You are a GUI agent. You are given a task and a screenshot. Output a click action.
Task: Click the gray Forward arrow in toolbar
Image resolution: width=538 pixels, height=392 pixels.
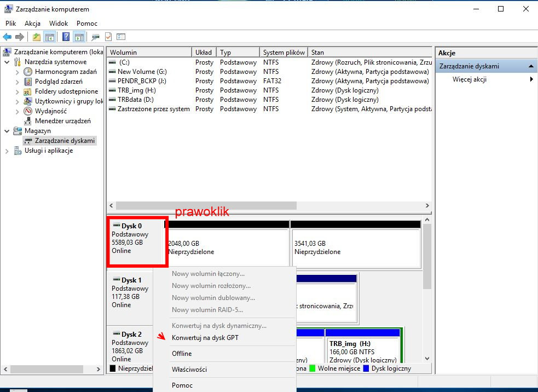(20, 37)
